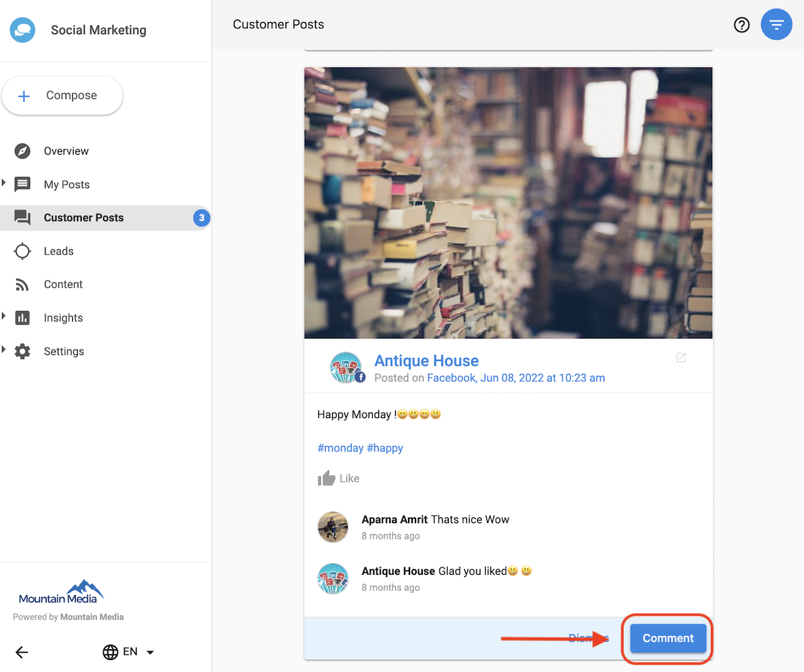Screen dimensions: 804x672
Task: Open the filter button in header
Action: (777, 25)
